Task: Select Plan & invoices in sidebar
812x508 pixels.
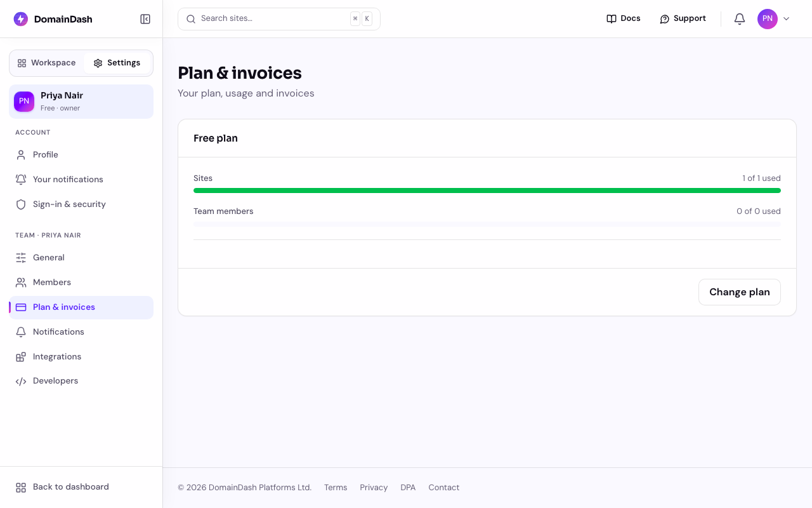Action: pos(81,307)
